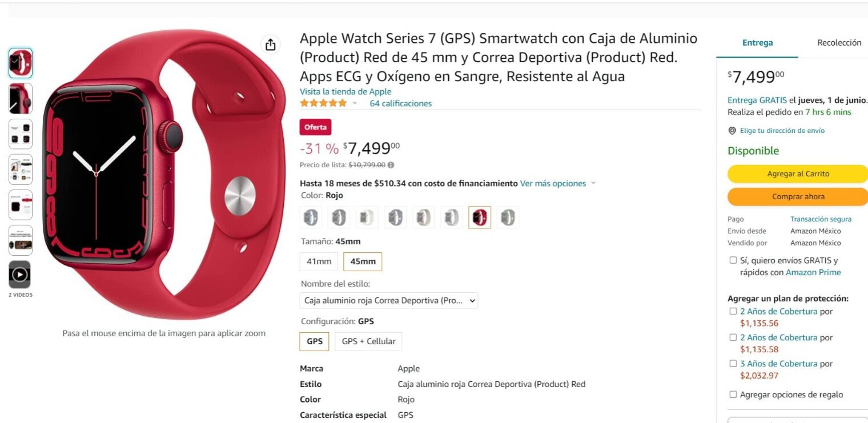Screen dimensions: 868x423
Task: Click the five-star rating stars
Action: 323,103
